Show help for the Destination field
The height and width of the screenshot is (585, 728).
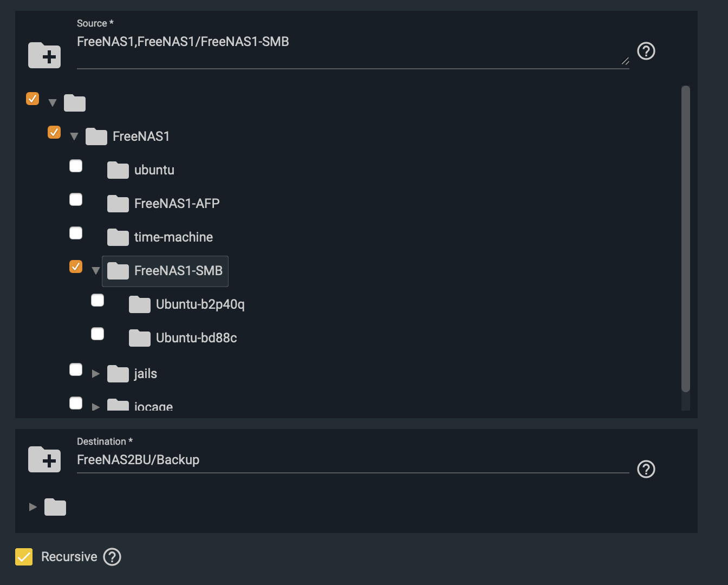coord(646,469)
